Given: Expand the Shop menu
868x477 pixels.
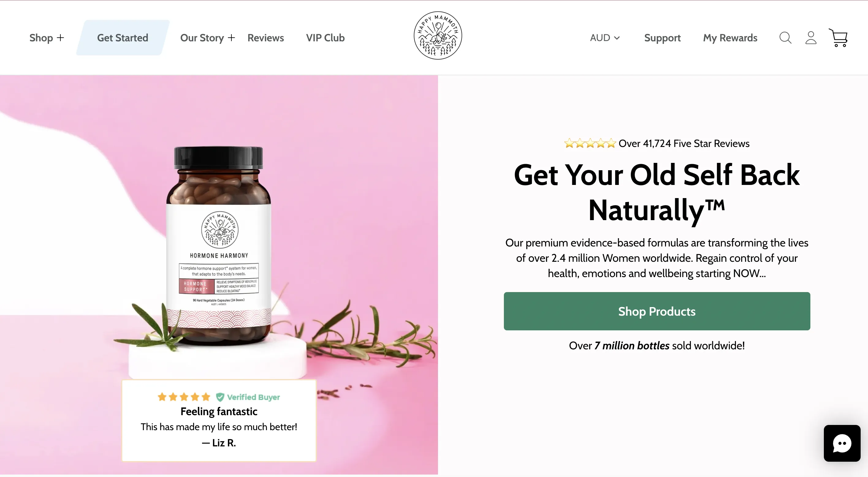Looking at the screenshot, I should (47, 38).
